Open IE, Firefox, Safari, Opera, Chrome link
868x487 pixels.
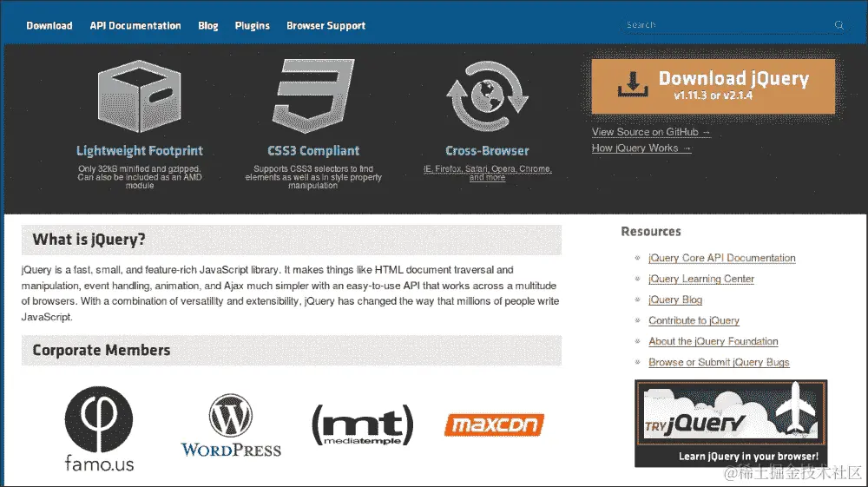tap(487, 173)
